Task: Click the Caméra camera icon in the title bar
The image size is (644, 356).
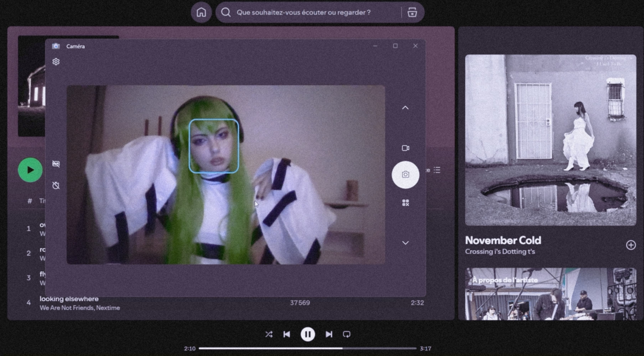Action: pyautogui.click(x=56, y=46)
